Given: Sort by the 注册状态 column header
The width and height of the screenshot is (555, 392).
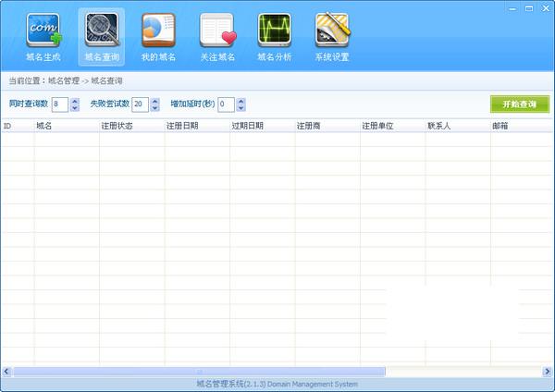Looking at the screenshot, I should [129, 125].
